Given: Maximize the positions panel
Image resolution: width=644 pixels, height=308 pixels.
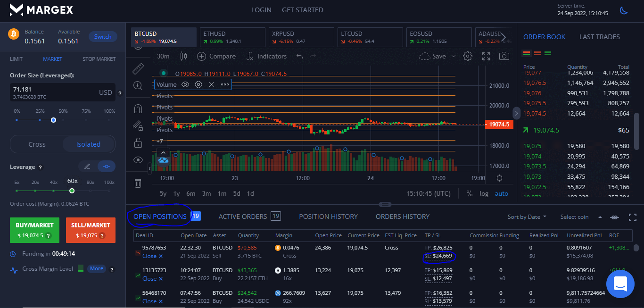Looking at the screenshot, I should coord(633,217).
